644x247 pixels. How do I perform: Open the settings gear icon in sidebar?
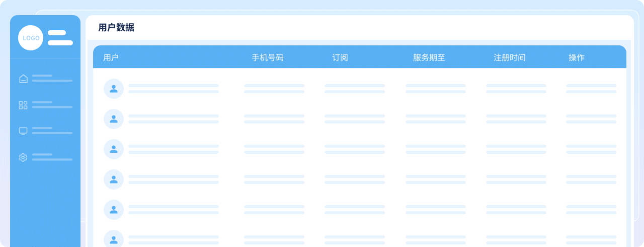[x=23, y=157]
